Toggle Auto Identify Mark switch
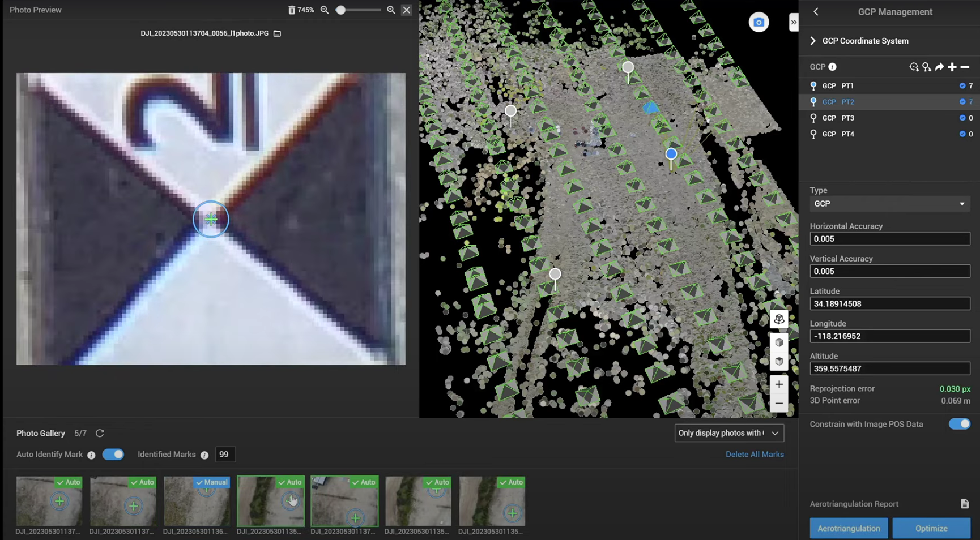This screenshot has height=540, width=980. tap(113, 455)
